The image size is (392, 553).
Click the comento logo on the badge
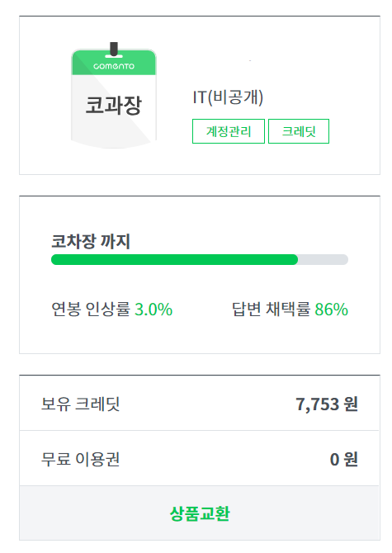114,66
